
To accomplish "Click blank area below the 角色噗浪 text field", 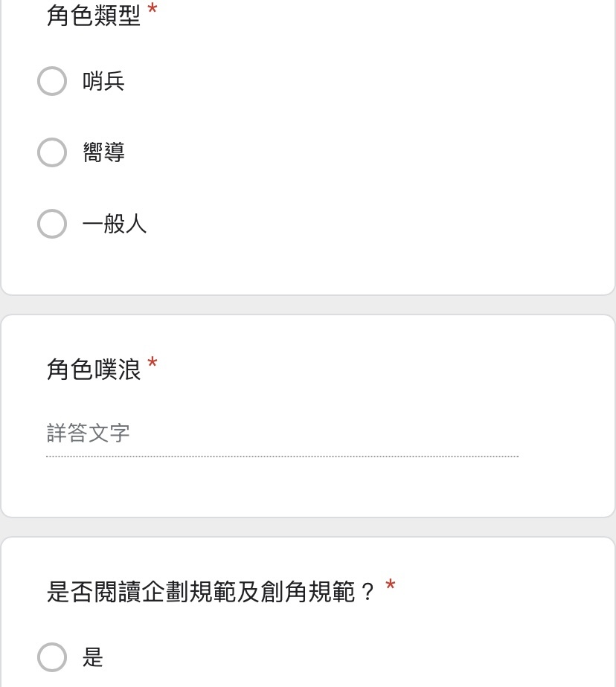I will [x=307, y=486].
